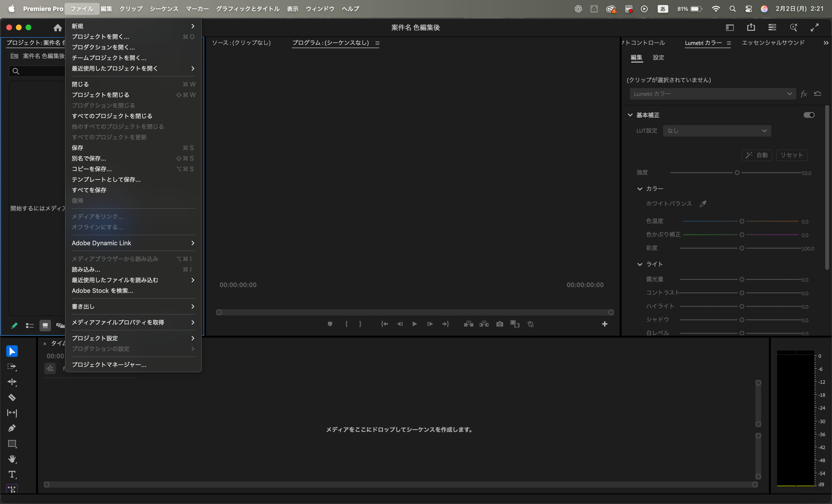Collapse the カラー section
832x504 pixels.
[640, 189]
